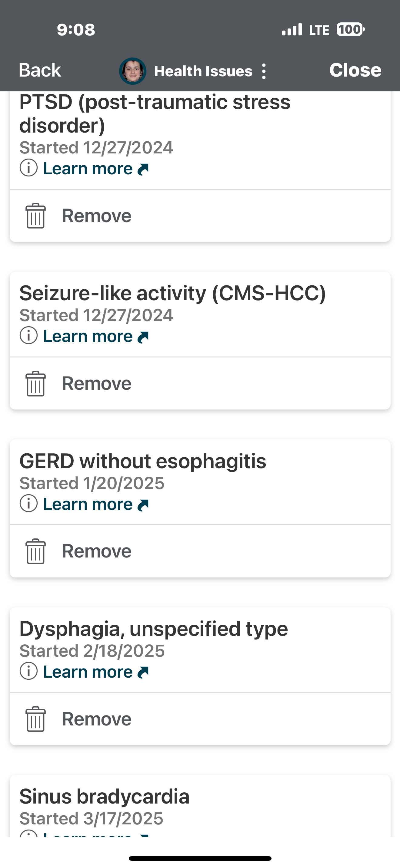400x868 pixels.
Task: Tap trash icon under PTSD entry
Action: point(35,216)
